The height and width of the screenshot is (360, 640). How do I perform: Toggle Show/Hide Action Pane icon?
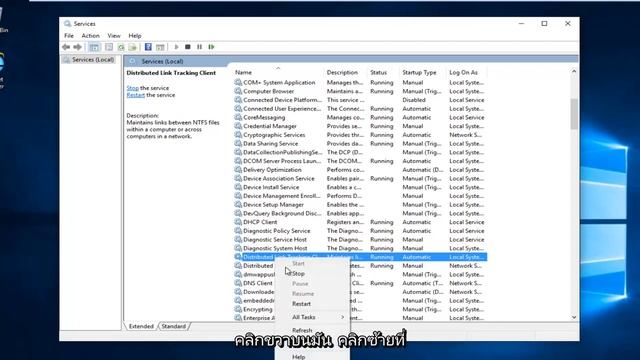click(x=160, y=47)
